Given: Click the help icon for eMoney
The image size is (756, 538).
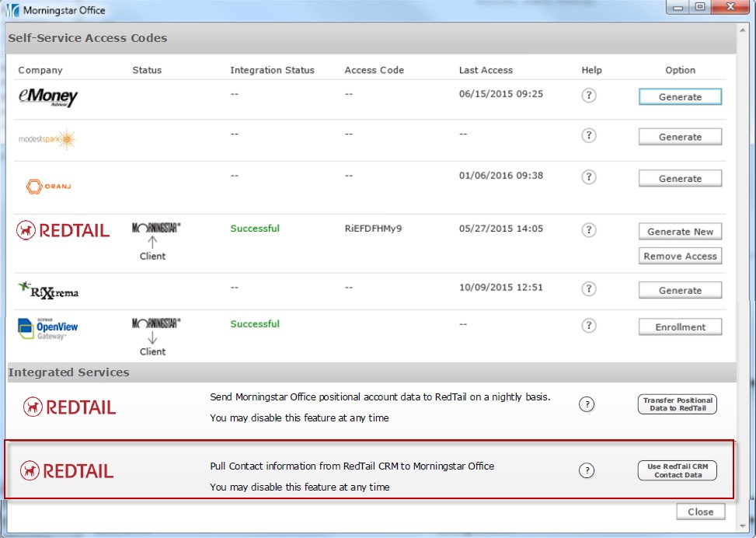Looking at the screenshot, I should point(589,96).
